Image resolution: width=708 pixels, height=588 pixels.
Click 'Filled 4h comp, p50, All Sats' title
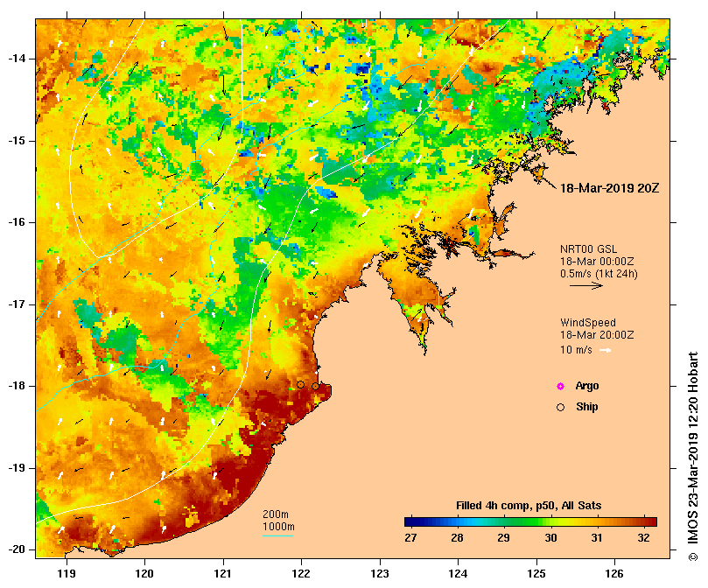point(529,506)
